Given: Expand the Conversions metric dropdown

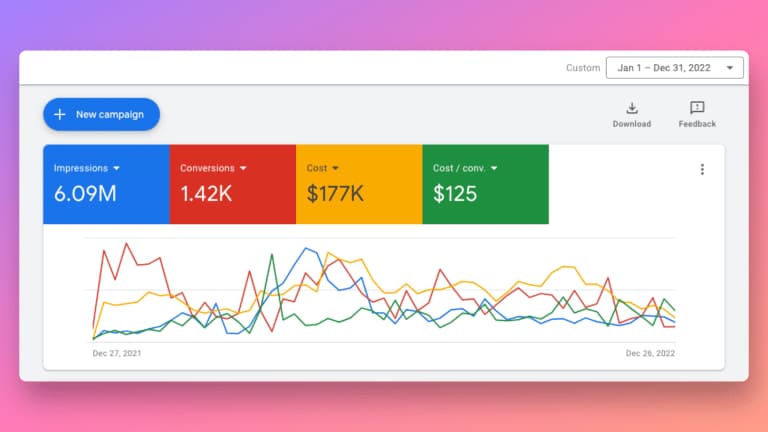Looking at the screenshot, I should 243,168.
